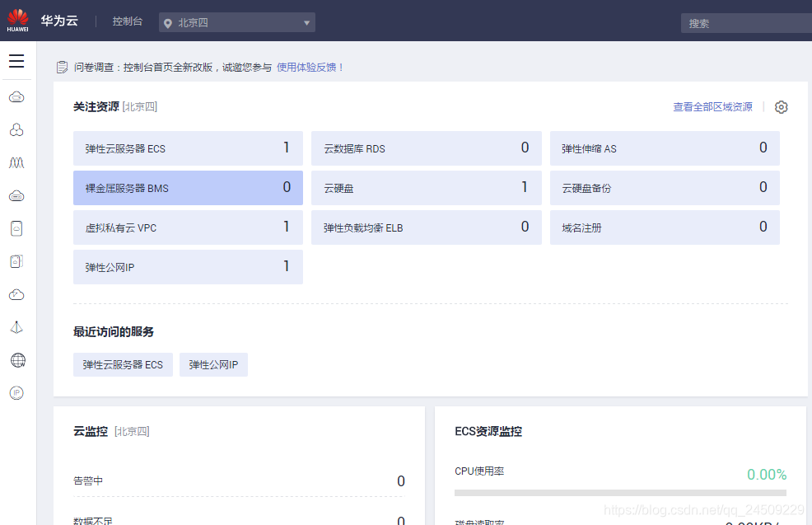Open recently visited 弹性公网IP tag
The image size is (812, 525).
pos(213,365)
